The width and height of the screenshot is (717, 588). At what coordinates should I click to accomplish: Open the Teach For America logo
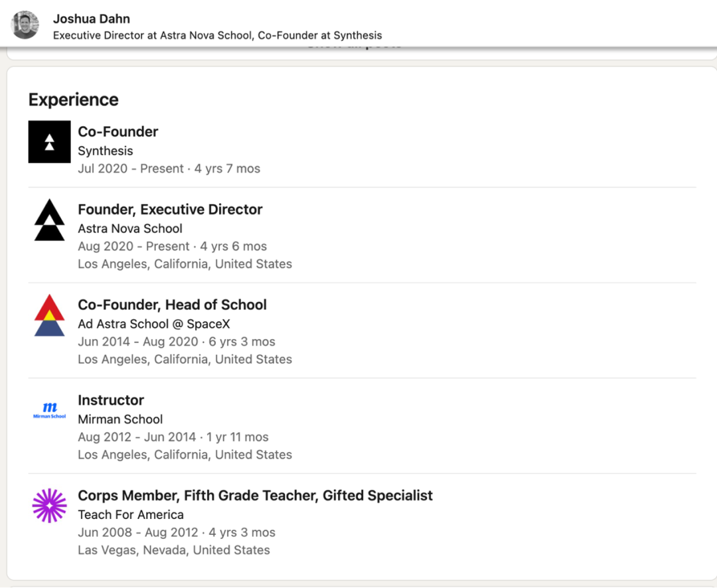click(49, 506)
